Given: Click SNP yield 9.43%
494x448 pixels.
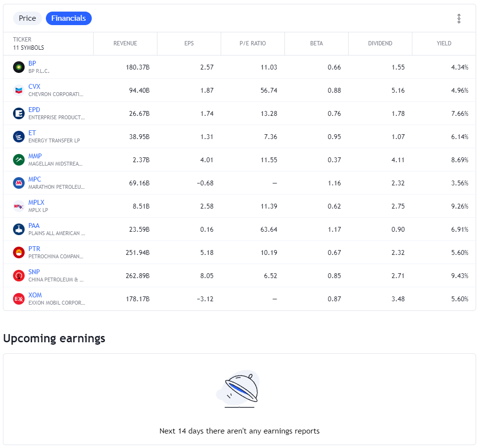Looking at the screenshot, I should 460,276.
